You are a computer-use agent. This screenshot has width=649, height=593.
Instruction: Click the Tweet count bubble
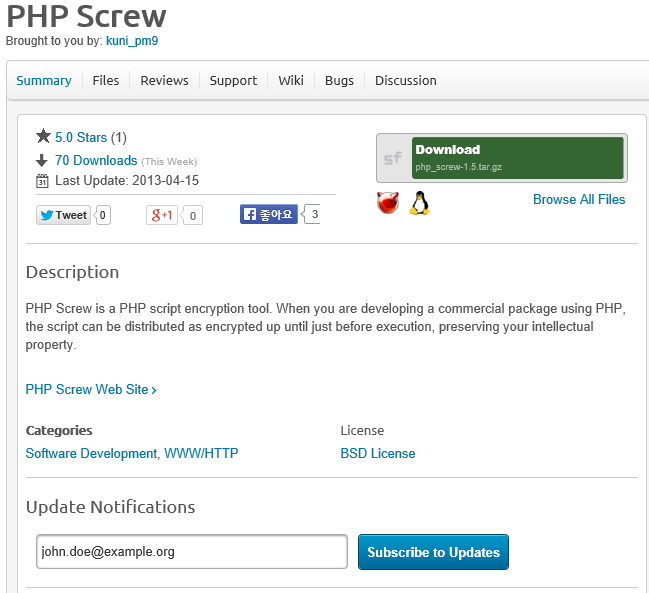(x=103, y=215)
